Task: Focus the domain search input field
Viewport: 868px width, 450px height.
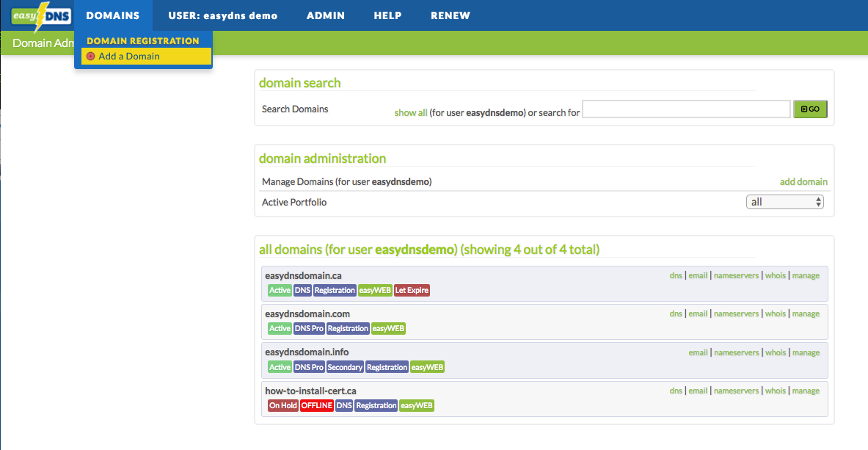Action: pyautogui.click(x=687, y=109)
